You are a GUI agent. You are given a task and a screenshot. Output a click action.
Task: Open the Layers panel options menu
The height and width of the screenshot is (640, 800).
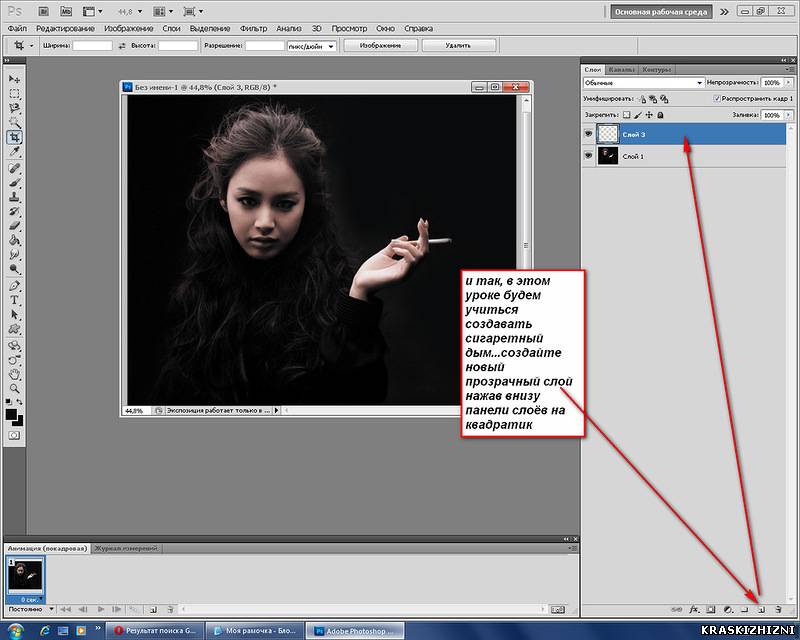tap(790, 69)
